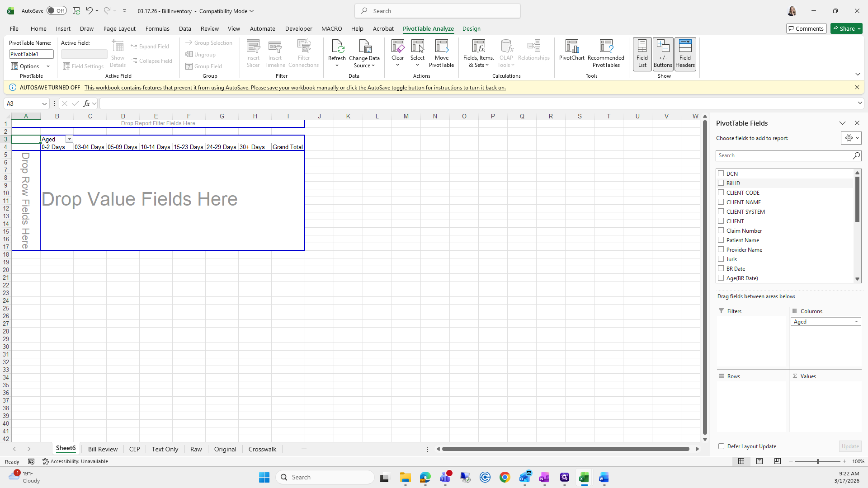868x488 pixels.
Task: Enable the Defer Layout Update checkbox
Action: [x=722, y=446]
